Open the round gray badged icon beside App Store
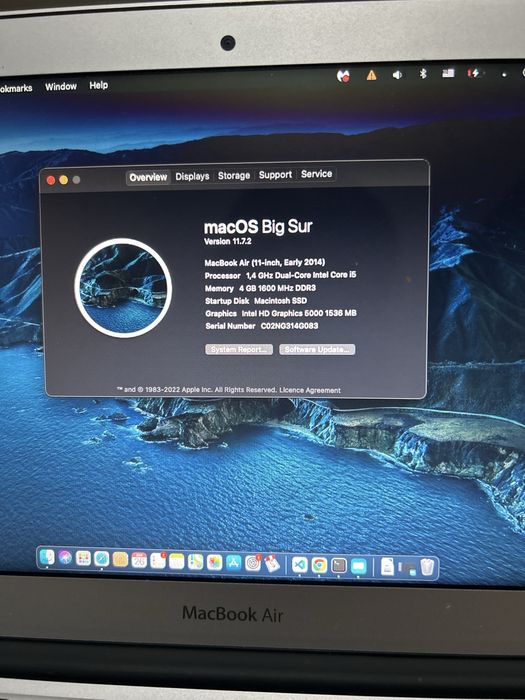 pyautogui.click(x=253, y=563)
